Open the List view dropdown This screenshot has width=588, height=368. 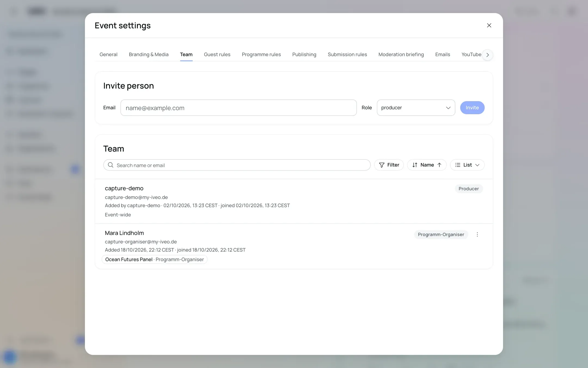click(467, 165)
